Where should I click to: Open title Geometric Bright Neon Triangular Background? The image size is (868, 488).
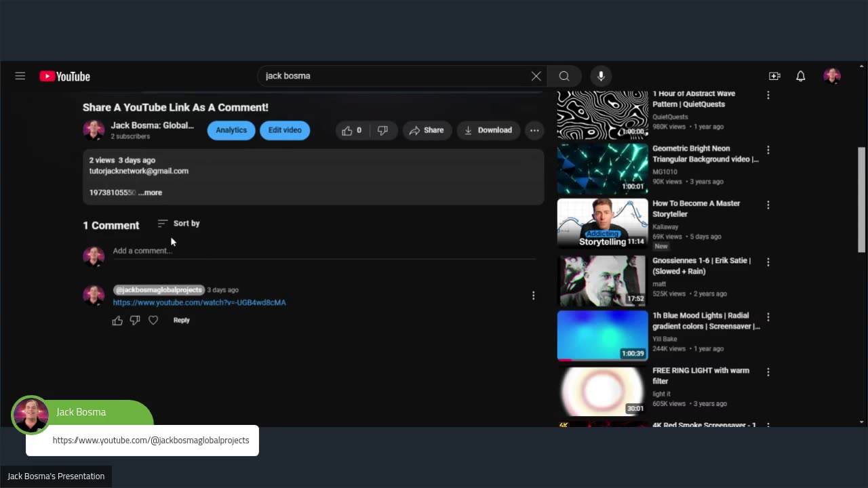click(x=705, y=154)
